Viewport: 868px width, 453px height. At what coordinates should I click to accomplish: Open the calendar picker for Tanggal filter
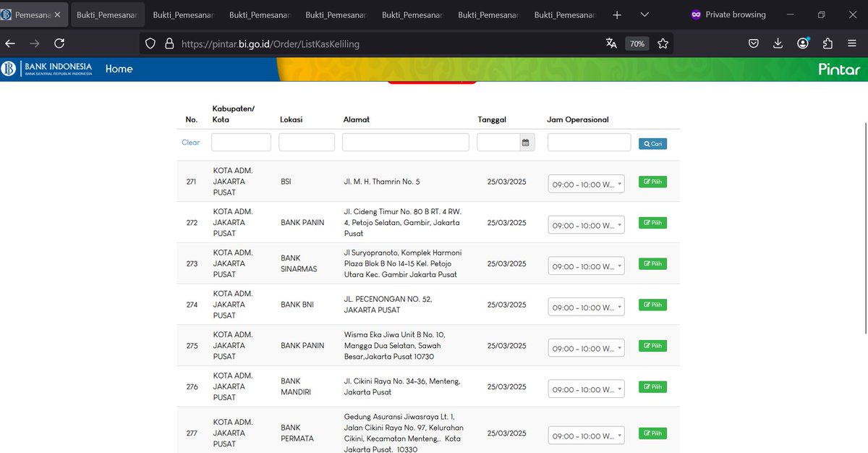pos(527,143)
